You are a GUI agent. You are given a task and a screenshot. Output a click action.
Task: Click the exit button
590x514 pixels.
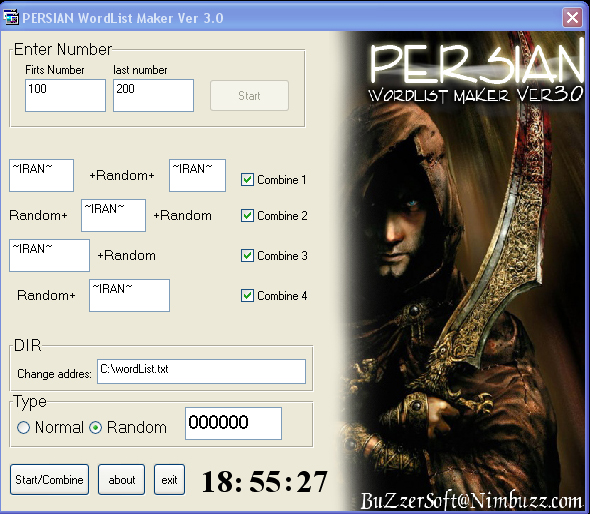(169, 479)
